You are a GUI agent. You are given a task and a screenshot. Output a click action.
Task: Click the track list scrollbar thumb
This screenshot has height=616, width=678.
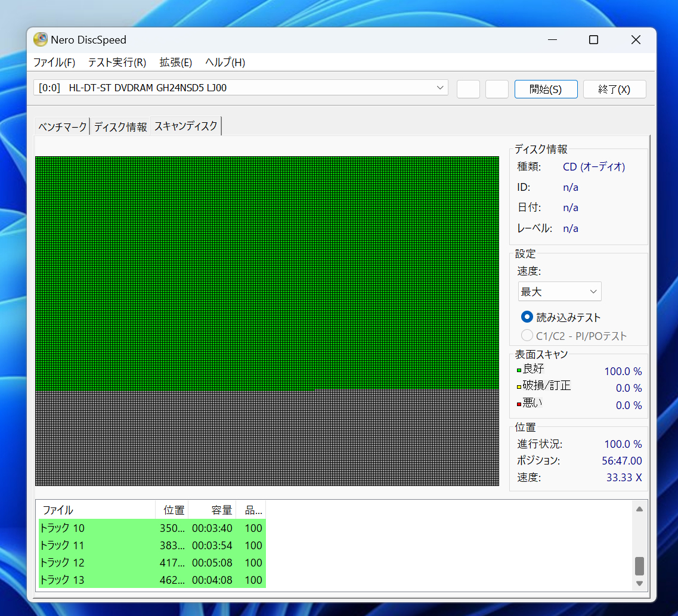pyautogui.click(x=639, y=566)
